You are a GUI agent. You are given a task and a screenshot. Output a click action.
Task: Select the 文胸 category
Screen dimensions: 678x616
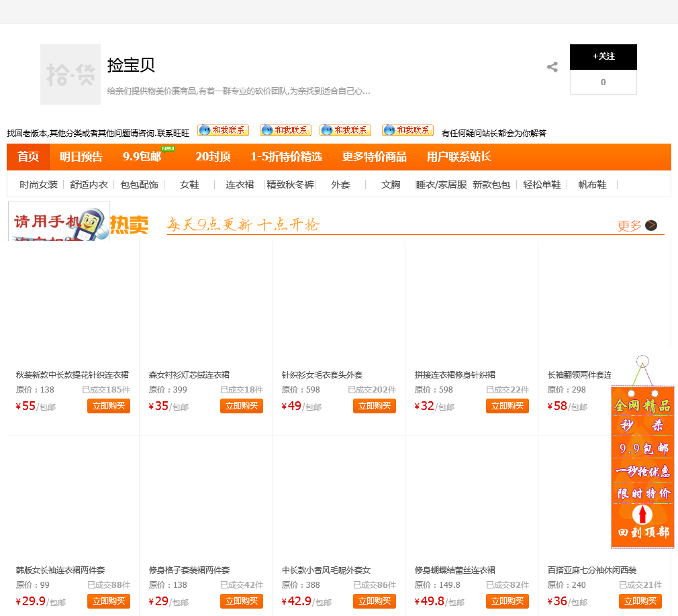tap(391, 185)
